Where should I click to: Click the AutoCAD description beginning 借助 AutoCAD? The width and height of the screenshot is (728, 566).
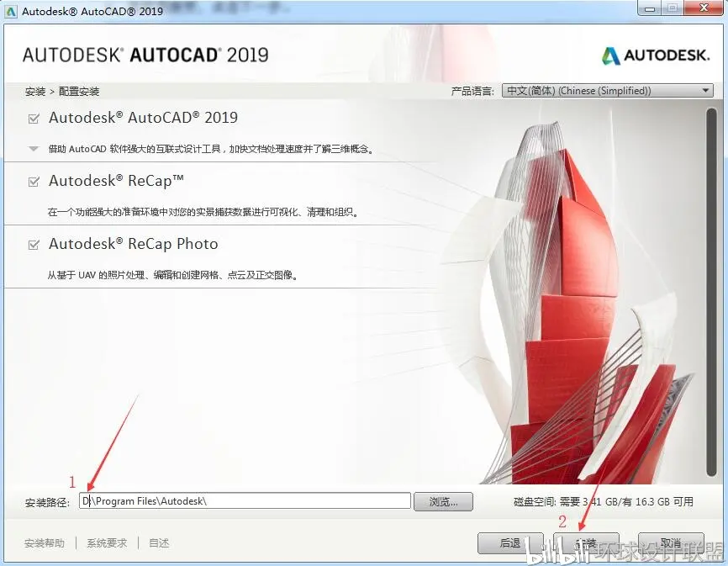coord(211,149)
